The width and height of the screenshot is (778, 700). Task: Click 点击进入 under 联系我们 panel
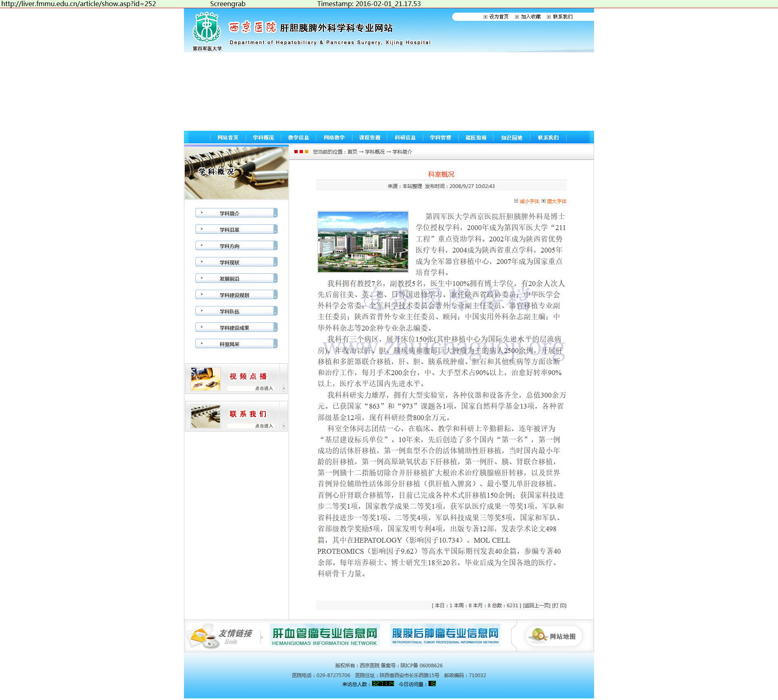coord(264,426)
